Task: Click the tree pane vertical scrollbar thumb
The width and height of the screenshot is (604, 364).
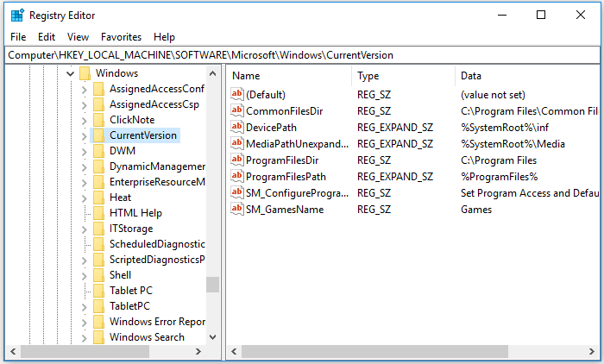Action: [212, 285]
